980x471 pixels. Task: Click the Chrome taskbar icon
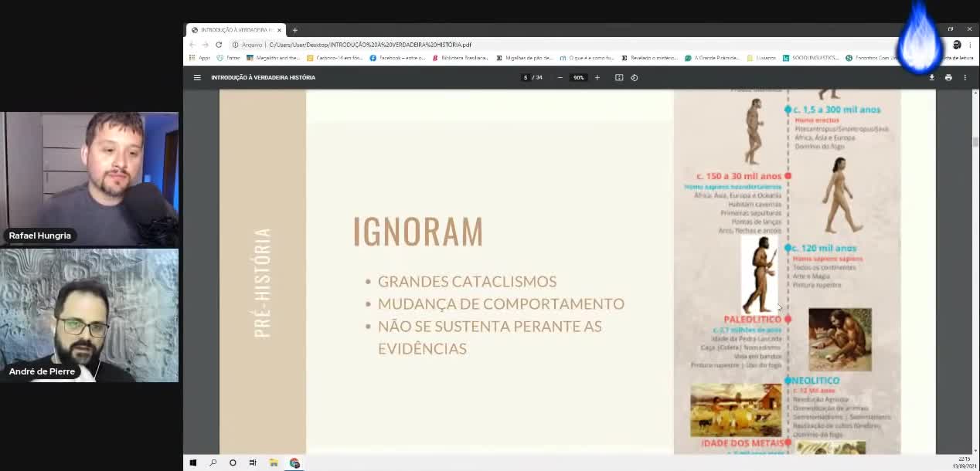pos(294,463)
